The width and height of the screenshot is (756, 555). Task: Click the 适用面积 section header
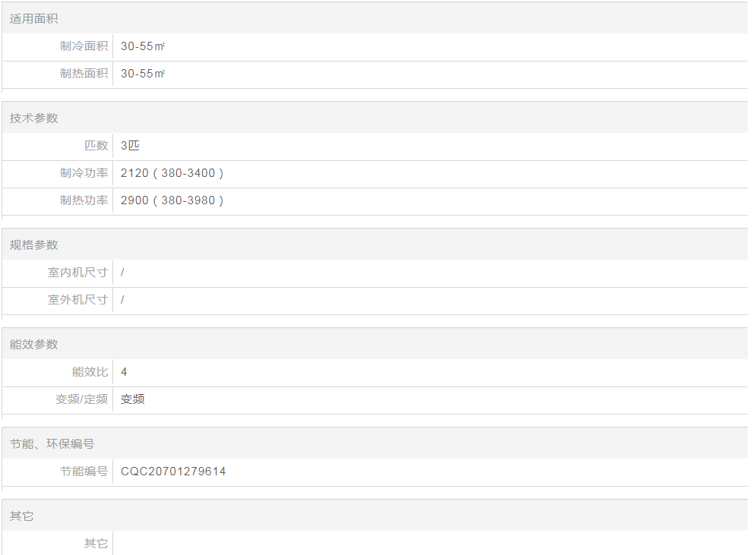tap(33, 19)
